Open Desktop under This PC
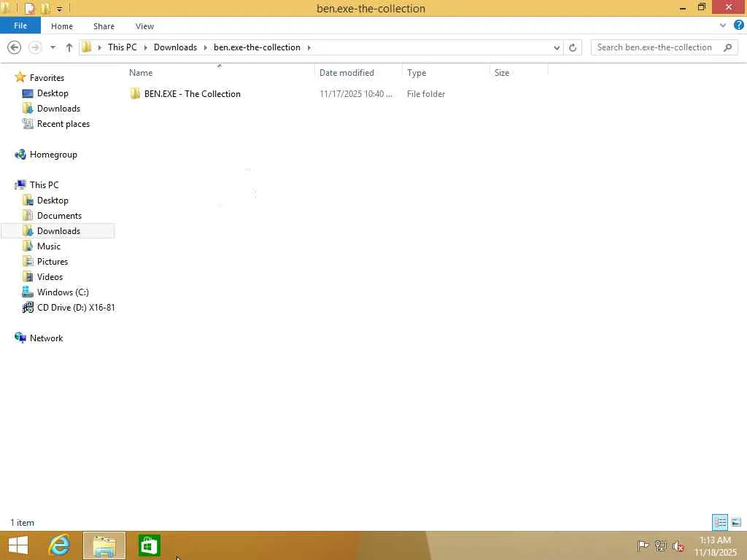 tap(53, 200)
